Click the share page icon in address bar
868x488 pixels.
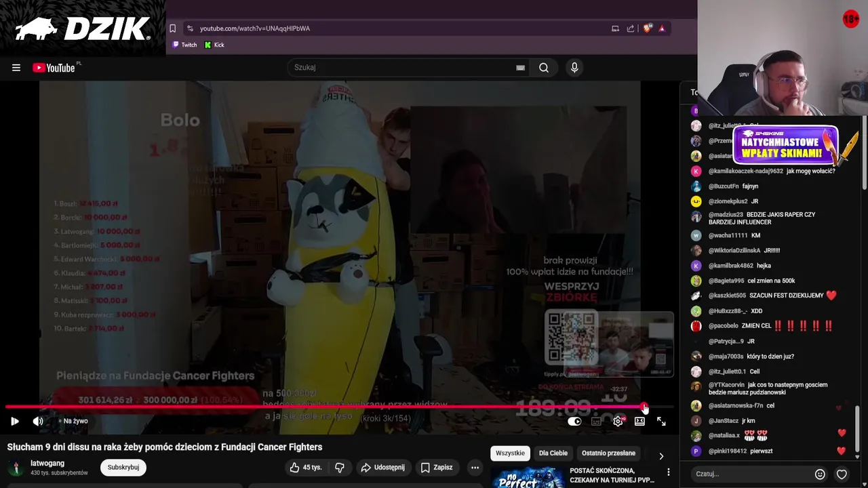(x=631, y=28)
